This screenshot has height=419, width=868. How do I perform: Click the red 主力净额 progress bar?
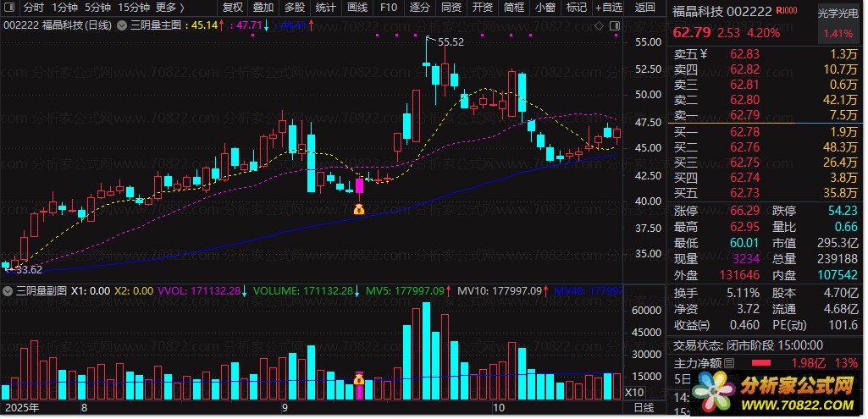[x=760, y=363]
